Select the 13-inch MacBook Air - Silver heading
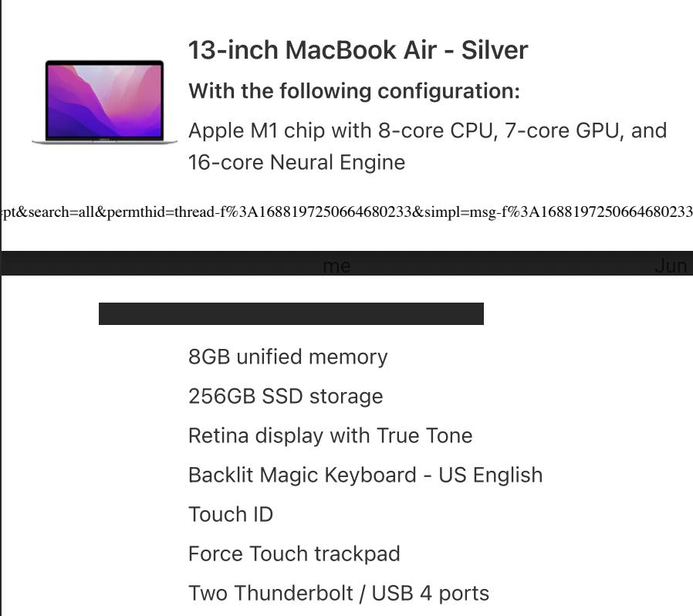Image resolution: width=693 pixels, height=616 pixels. pos(358,50)
